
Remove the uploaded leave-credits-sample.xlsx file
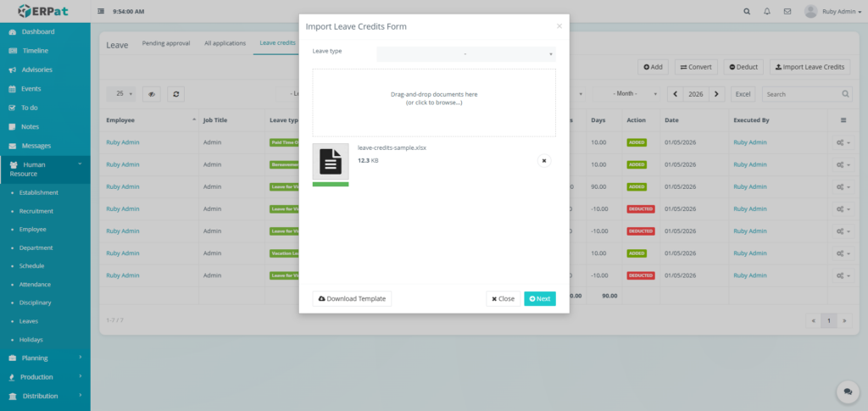[x=544, y=160]
